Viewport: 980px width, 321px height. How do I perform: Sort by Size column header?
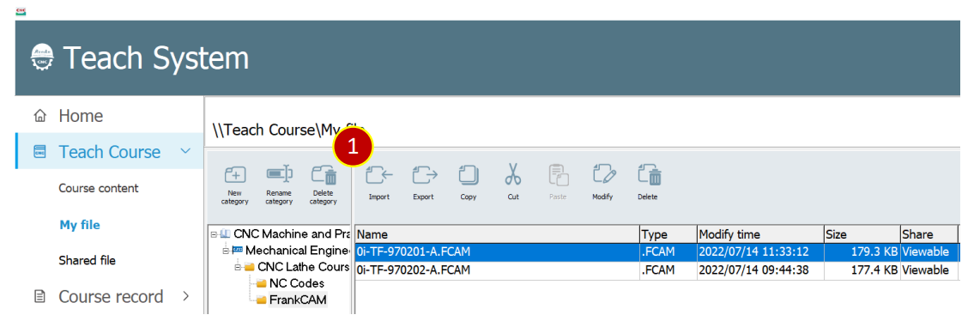[x=862, y=235]
